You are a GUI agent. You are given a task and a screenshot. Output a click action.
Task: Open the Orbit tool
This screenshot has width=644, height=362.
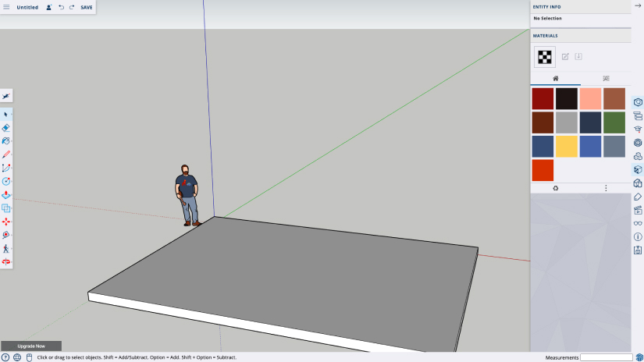point(6,262)
